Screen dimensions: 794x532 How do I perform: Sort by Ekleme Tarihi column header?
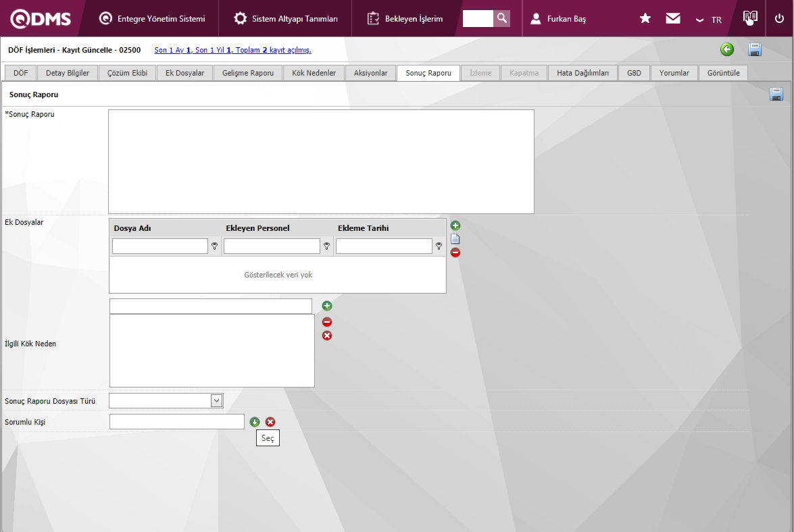coord(363,228)
